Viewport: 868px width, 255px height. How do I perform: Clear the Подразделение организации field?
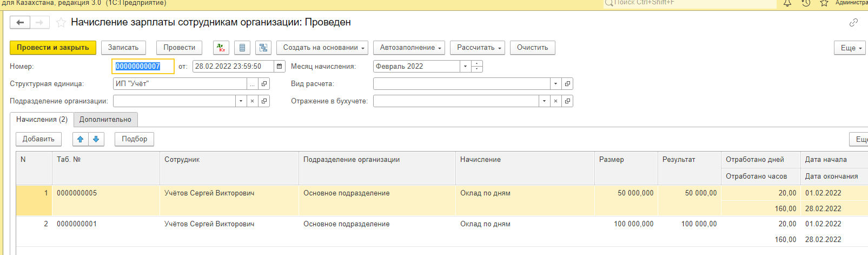tap(253, 101)
